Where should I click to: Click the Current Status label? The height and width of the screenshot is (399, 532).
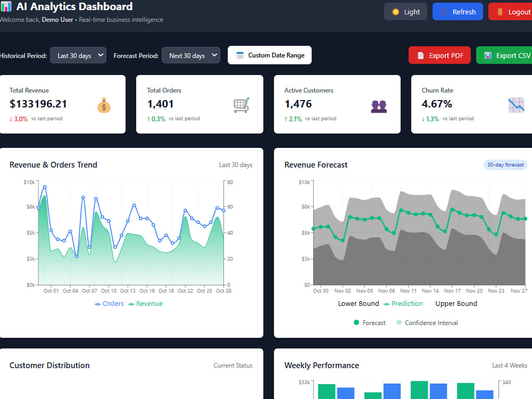pyautogui.click(x=233, y=365)
